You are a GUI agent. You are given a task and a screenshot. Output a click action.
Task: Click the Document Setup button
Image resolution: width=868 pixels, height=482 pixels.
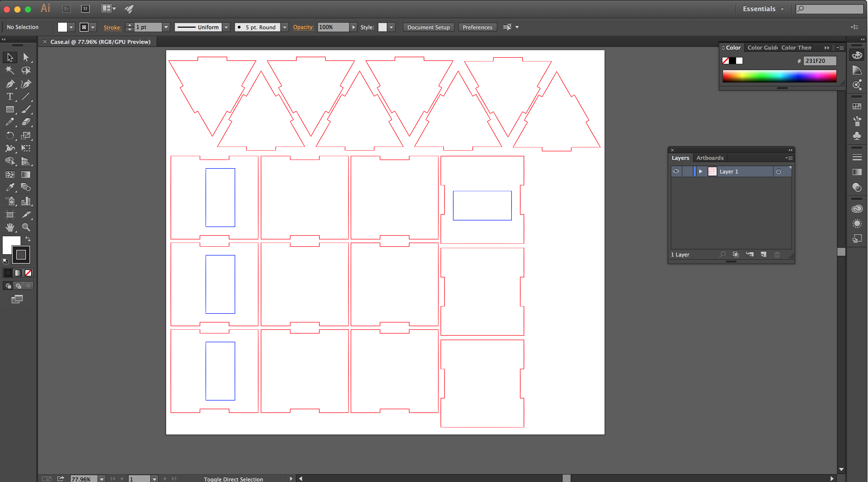428,27
